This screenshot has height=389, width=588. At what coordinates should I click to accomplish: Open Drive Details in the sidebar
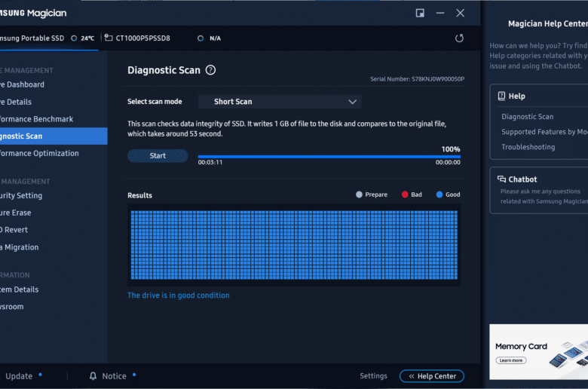coord(16,102)
